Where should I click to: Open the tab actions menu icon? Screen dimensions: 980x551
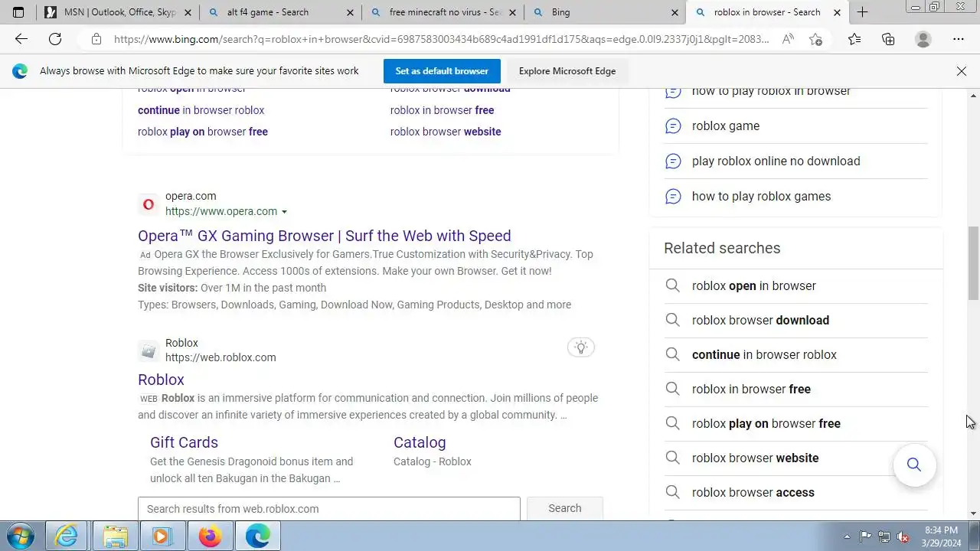(x=18, y=12)
